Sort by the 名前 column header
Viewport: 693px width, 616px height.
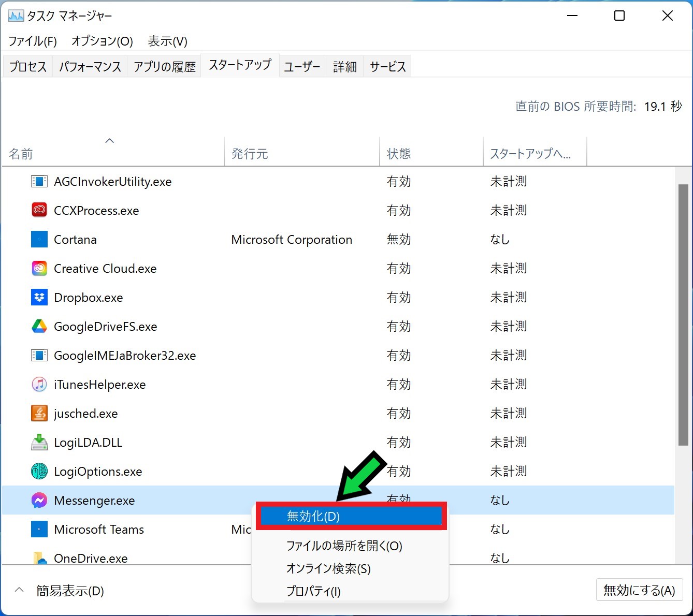click(113, 151)
